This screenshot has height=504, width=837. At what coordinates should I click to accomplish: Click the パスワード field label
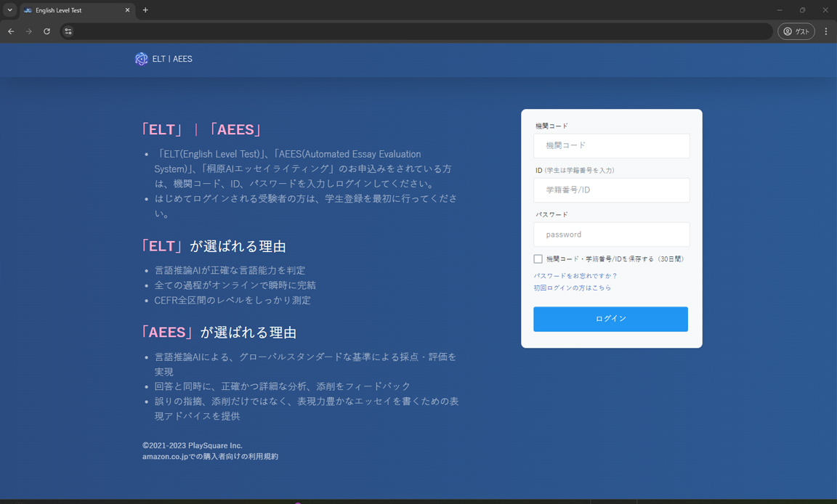pyautogui.click(x=552, y=214)
